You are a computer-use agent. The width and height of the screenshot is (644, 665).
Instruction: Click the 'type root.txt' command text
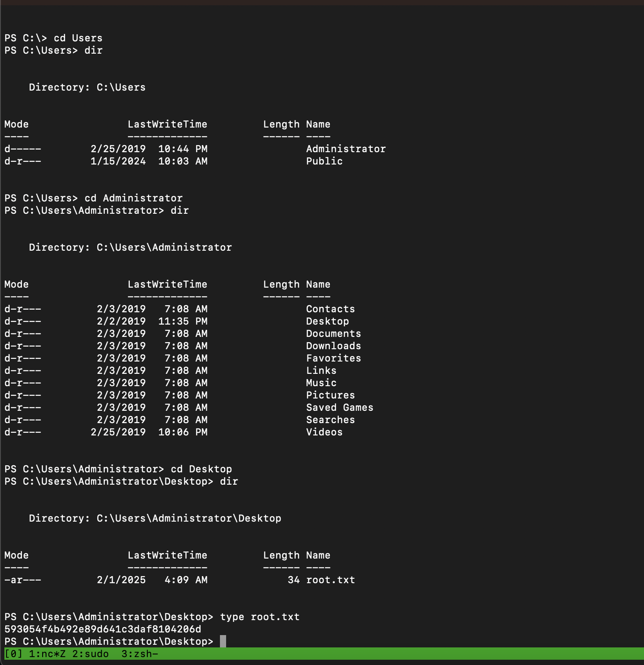click(260, 617)
